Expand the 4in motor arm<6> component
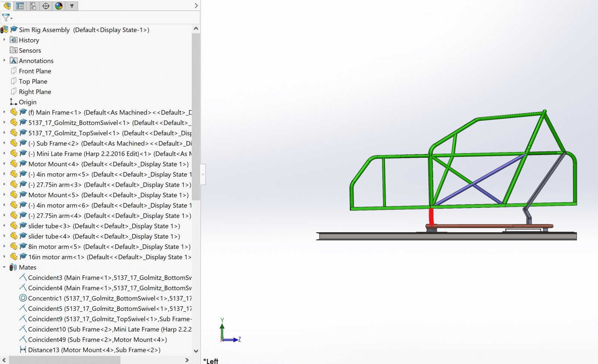This screenshot has width=598, height=364. point(4,205)
